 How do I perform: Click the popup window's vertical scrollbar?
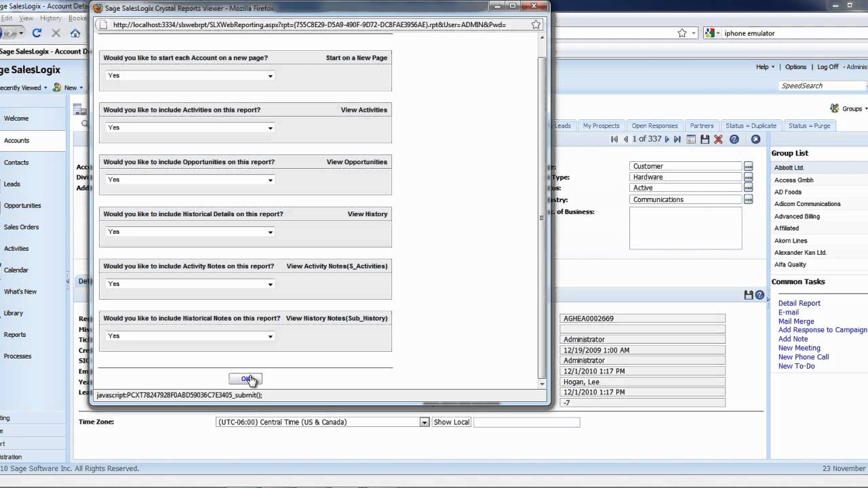pos(541,218)
